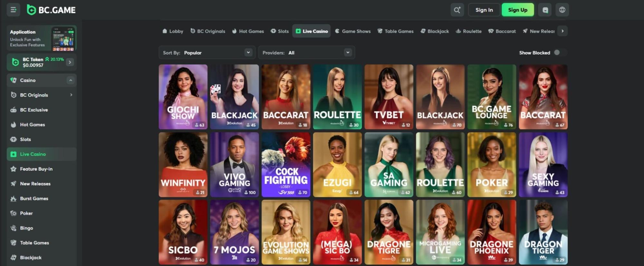644x266 pixels.
Task: Click the BC Token coin icon
Action: click(x=15, y=62)
